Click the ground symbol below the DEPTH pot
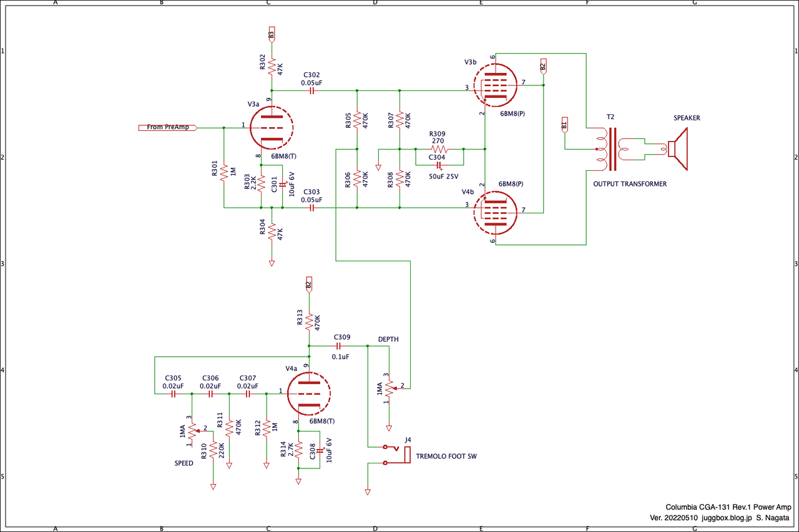Viewport: 799px width, 532px height. coord(389,429)
